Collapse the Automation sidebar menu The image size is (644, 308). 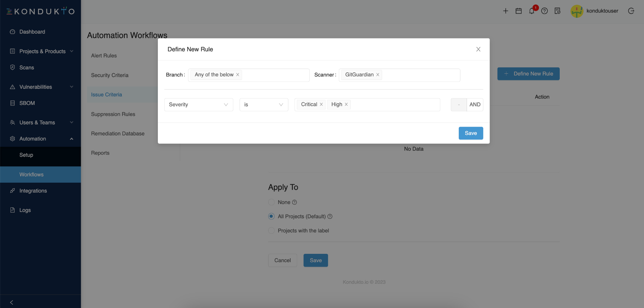[x=72, y=139]
